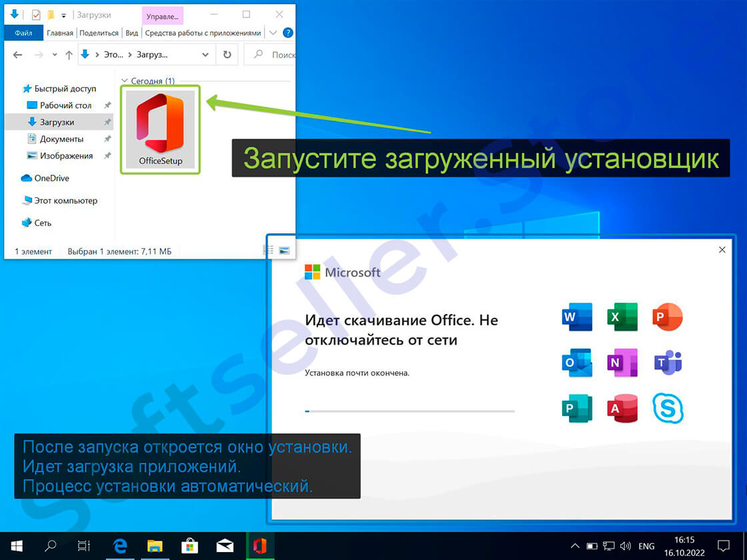Open Средства работы с приложениями tab
Image resolution: width=747 pixels, height=560 pixels.
[x=203, y=33]
